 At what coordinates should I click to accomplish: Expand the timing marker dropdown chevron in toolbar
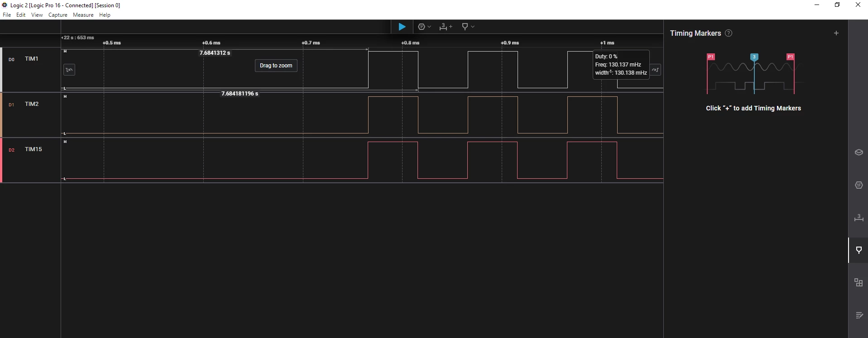(473, 27)
